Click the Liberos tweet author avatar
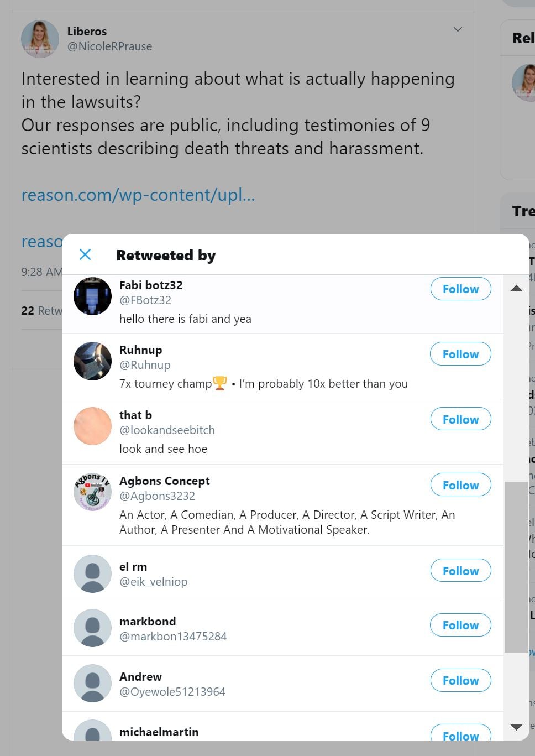The height and width of the screenshot is (756, 535). tap(40, 39)
